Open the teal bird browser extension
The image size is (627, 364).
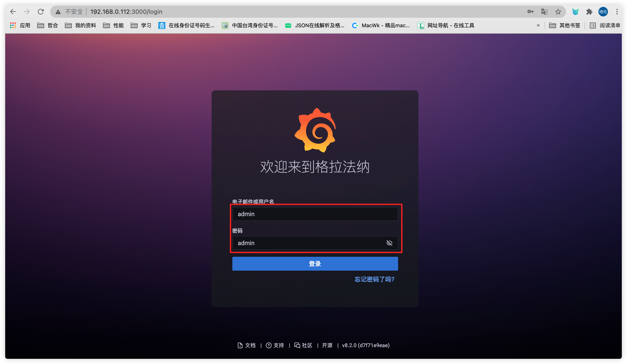pos(575,12)
